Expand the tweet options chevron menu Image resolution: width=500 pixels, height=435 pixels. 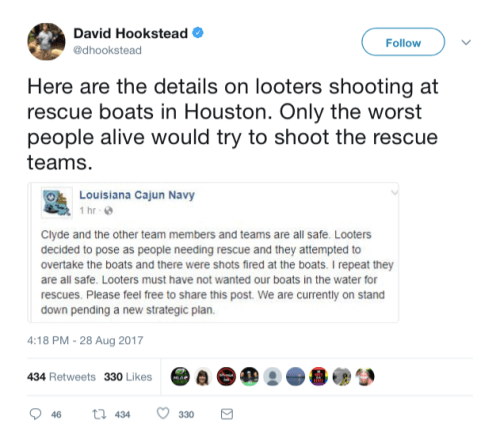click(x=466, y=42)
